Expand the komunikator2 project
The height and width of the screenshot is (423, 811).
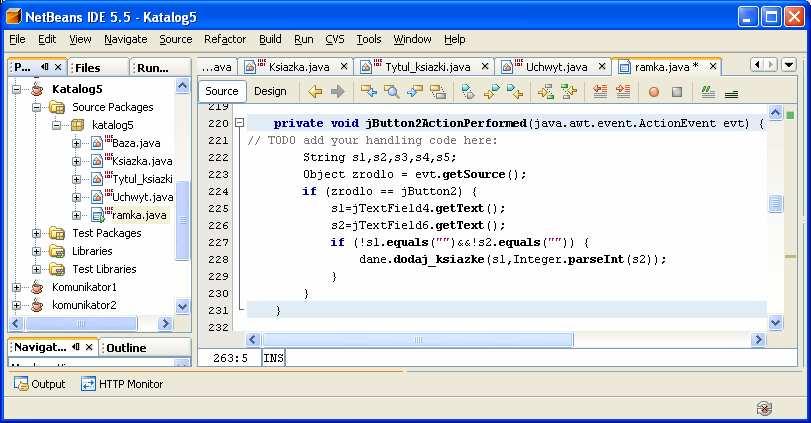point(17,305)
